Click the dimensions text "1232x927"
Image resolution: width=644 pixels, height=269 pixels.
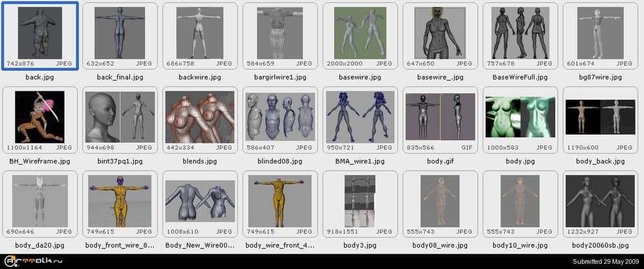583,232
